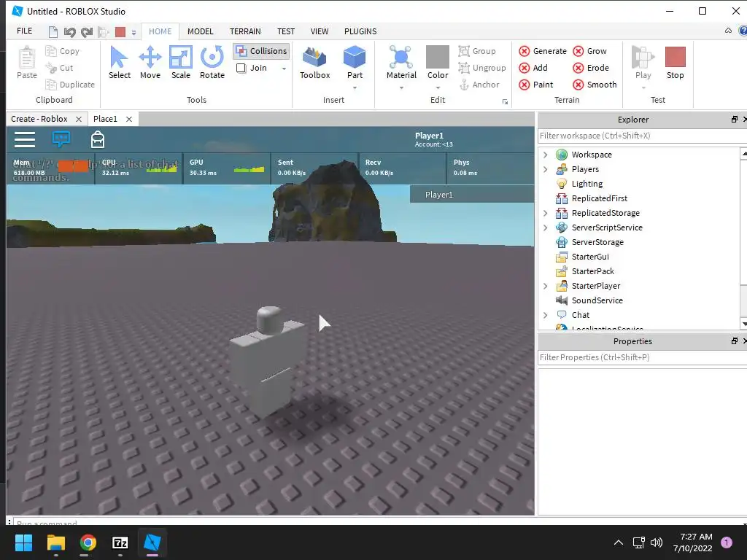747x560 pixels.
Task: Close the Place1 tab
Action: pyautogui.click(x=129, y=119)
